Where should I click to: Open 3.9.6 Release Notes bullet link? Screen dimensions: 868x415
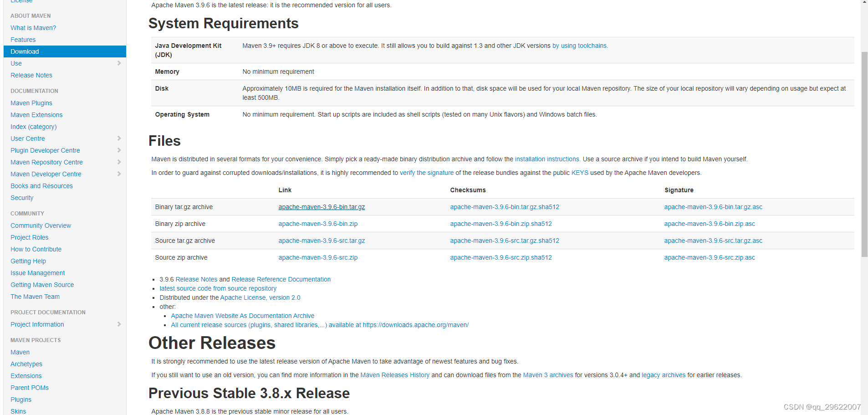[x=196, y=279]
